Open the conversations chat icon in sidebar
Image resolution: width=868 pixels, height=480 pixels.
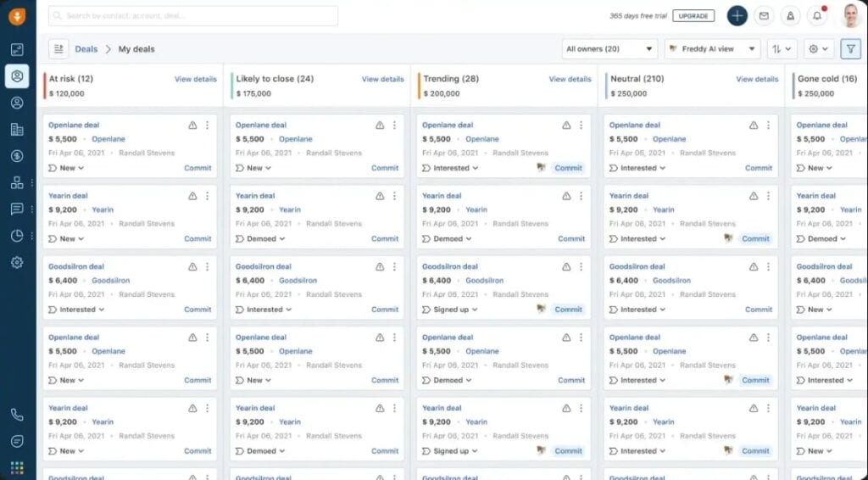click(17, 209)
